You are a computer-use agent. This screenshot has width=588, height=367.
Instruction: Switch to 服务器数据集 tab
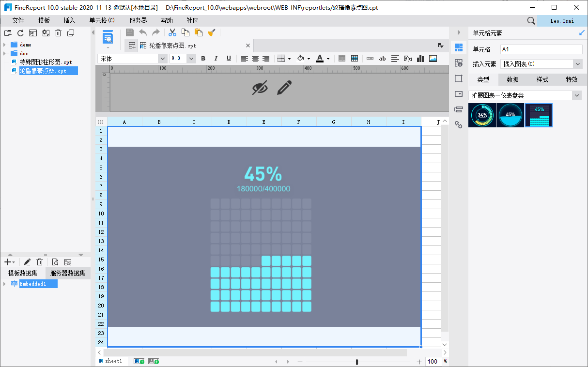click(68, 274)
